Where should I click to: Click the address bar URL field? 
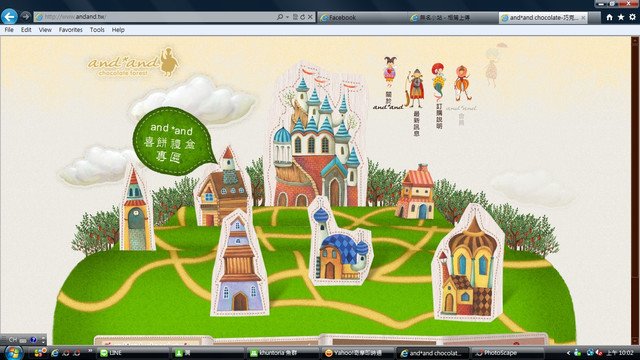tap(155, 17)
